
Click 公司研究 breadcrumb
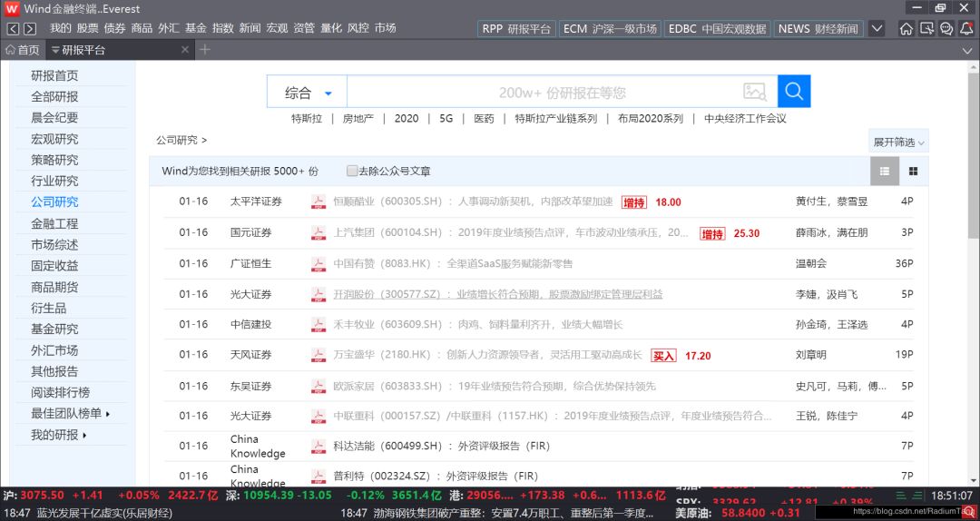click(177, 140)
